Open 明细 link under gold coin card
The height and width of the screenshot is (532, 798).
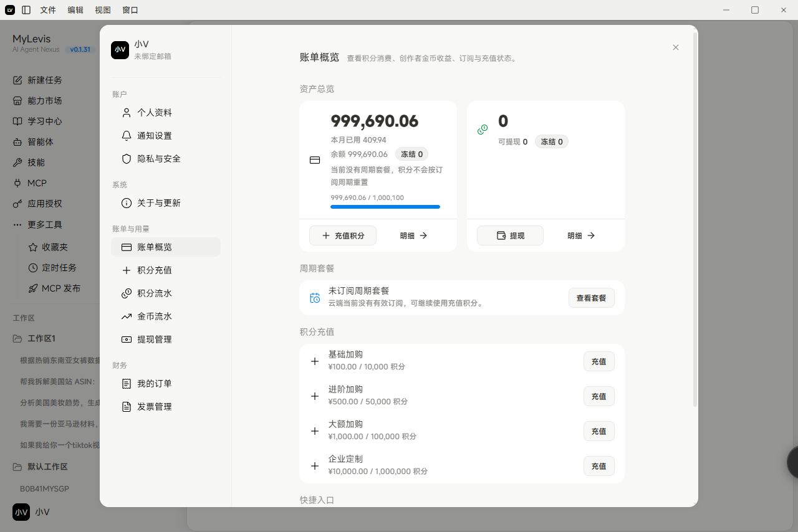tap(581, 235)
